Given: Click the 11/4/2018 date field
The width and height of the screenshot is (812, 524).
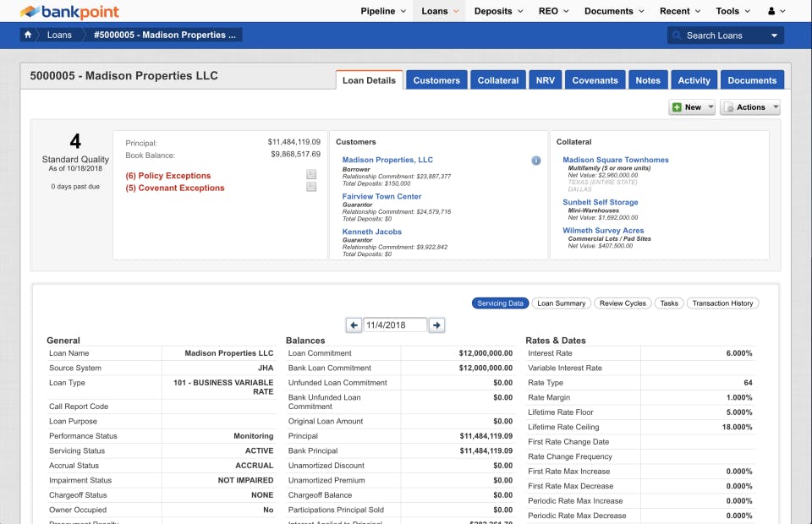Looking at the screenshot, I should 395,325.
